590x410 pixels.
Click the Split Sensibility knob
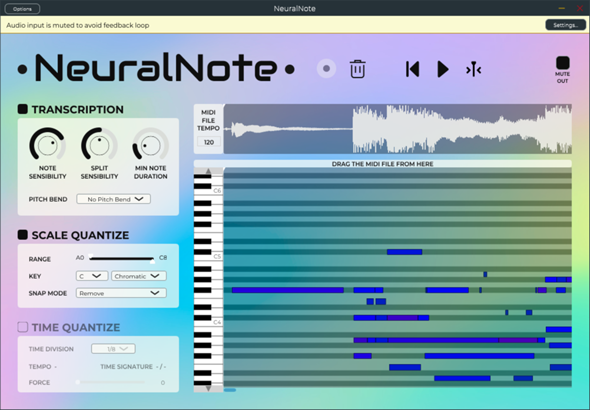point(99,145)
